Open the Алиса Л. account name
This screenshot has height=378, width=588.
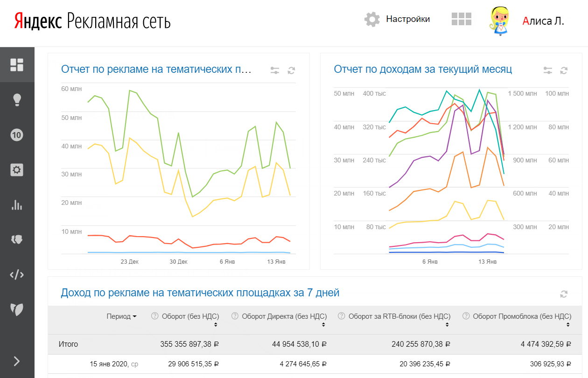click(x=543, y=21)
